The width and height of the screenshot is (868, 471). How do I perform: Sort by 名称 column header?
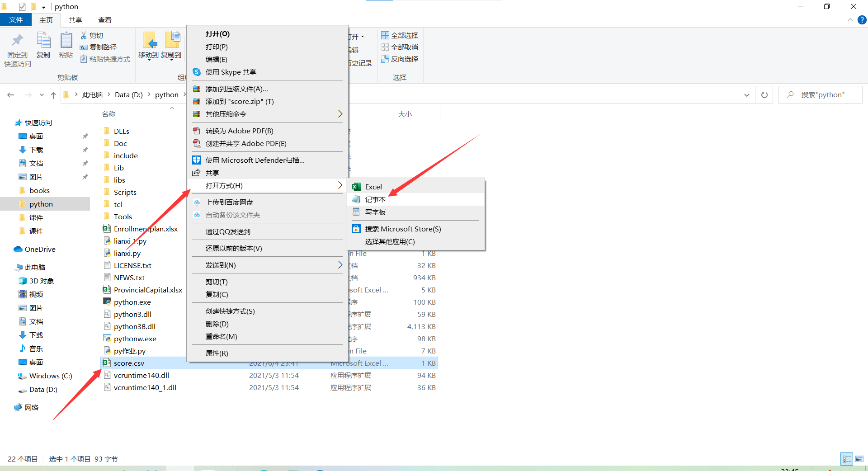(x=108, y=114)
